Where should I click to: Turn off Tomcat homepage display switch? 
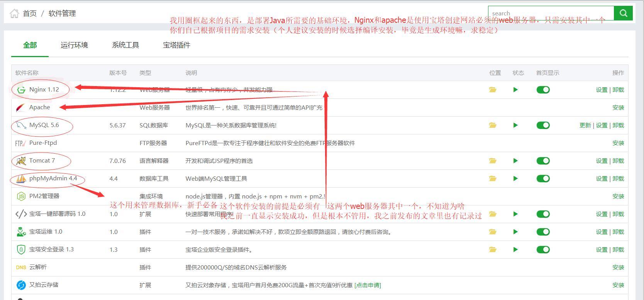pyautogui.click(x=543, y=161)
